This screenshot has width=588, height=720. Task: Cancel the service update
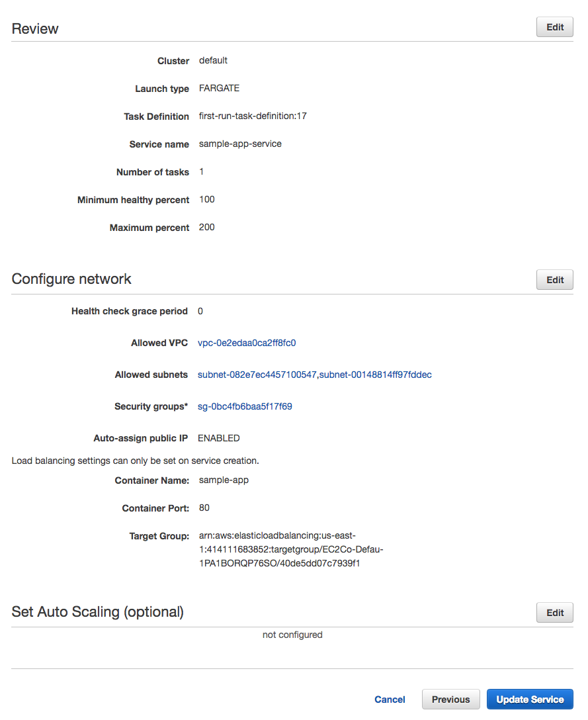390,699
